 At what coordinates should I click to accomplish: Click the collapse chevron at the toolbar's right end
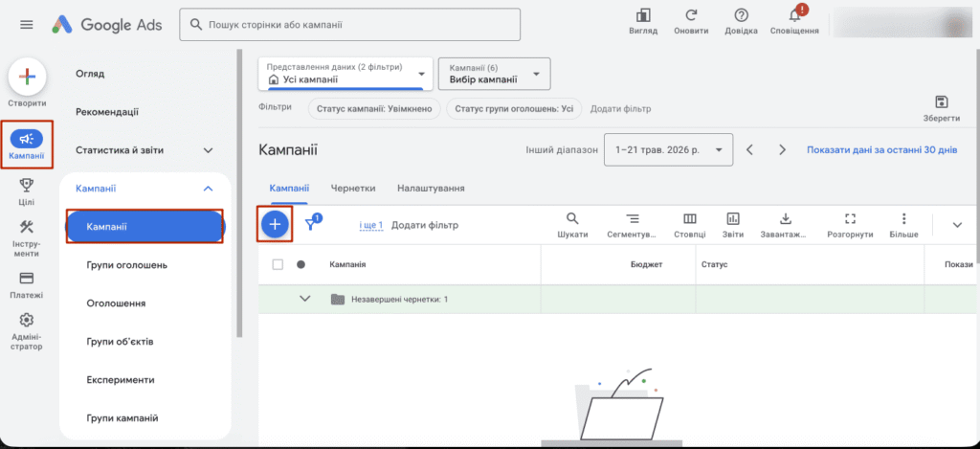[x=957, y=225]
